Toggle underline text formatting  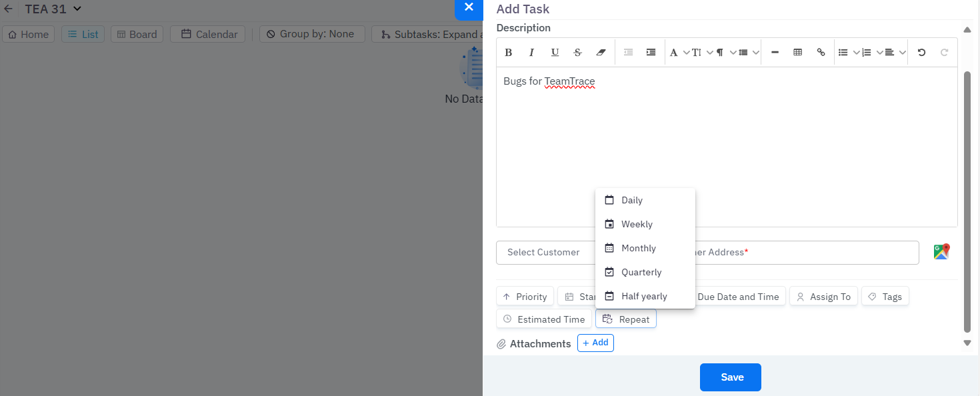pos(555,53)
